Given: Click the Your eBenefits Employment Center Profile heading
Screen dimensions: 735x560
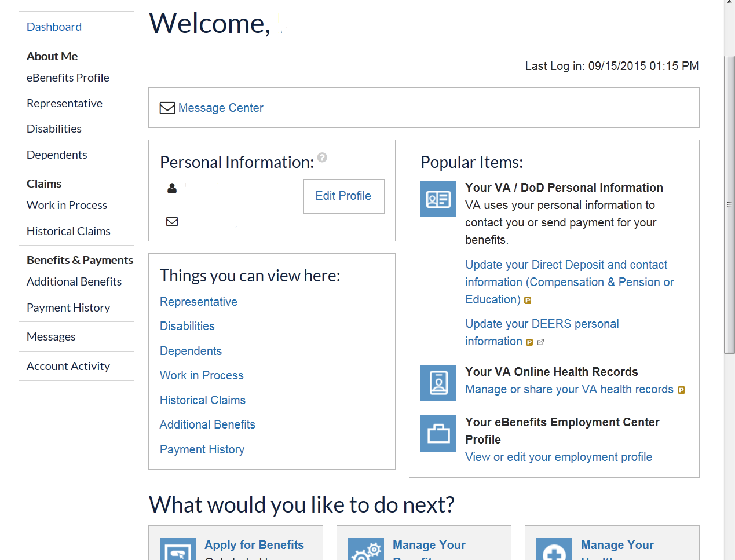Looking at the screenshot, I should [562, 431].
